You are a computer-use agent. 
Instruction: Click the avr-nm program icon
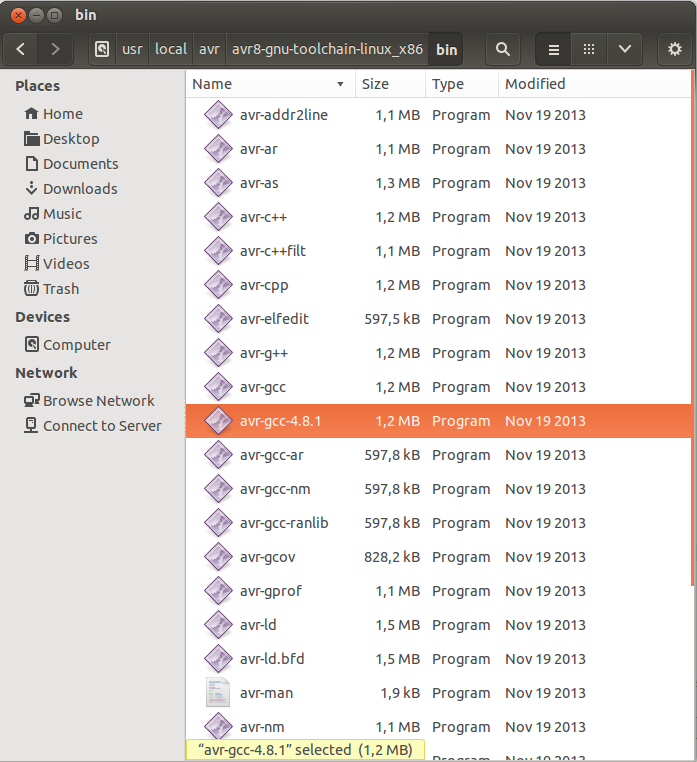coord(218,727)
